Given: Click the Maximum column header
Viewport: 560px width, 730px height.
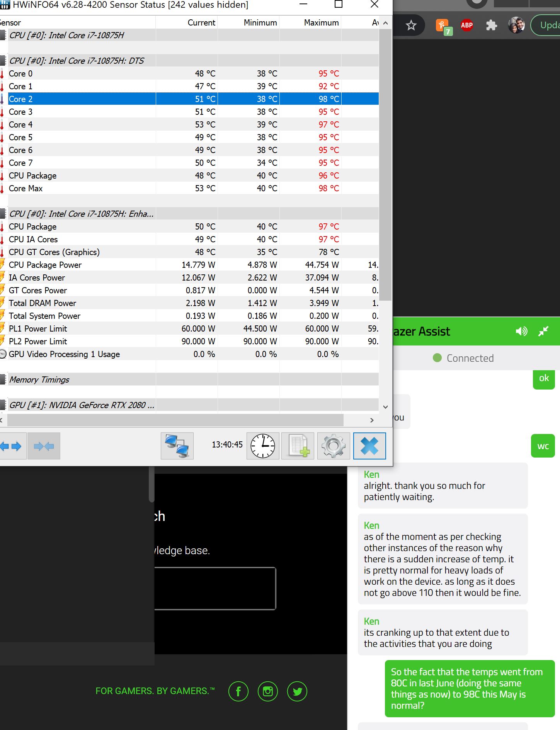Looking at the screenshot, I should coord(310,22).
